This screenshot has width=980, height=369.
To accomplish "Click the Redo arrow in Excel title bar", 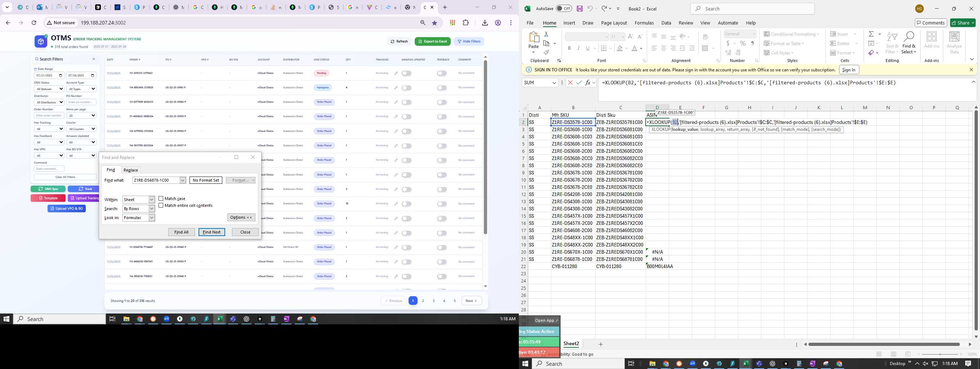I will 604,8.
